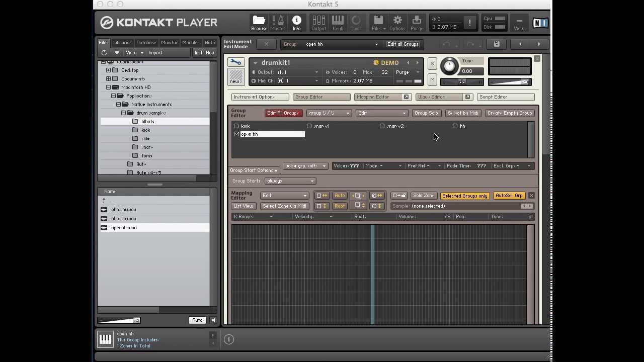Toggle the Mute 'M' button on instrument
This screenshot has width=644, height=362.
432,80
